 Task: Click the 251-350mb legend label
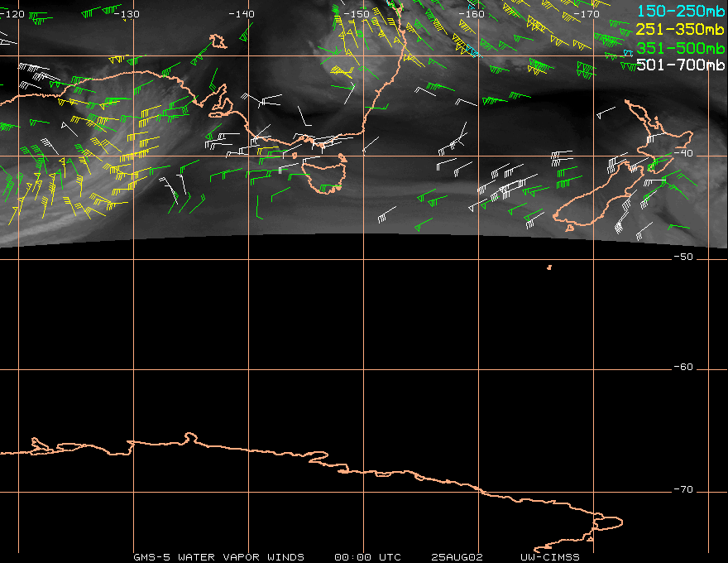[x=681, y=29]
